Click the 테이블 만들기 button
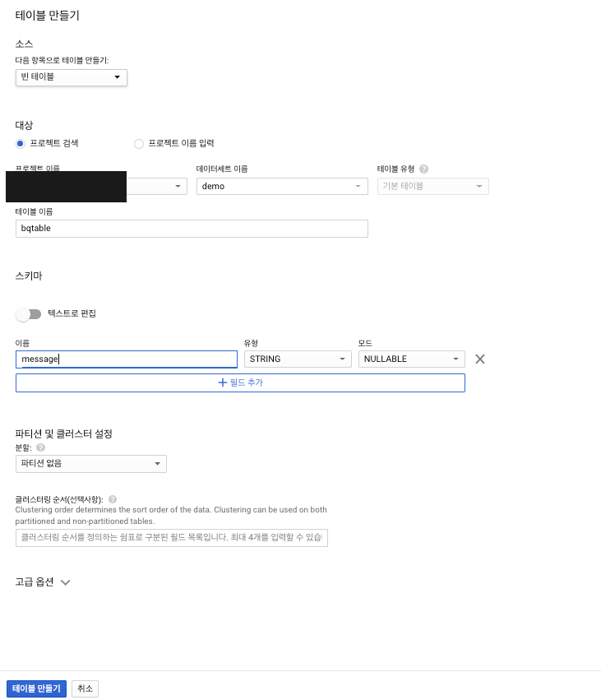Screen dimensions: 601x700 point(37,688)
